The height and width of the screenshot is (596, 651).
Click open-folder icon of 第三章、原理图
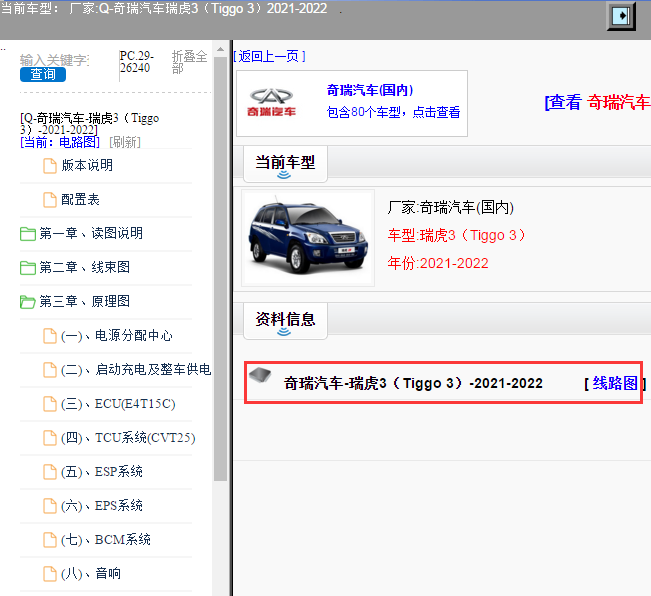coord(28,302)
